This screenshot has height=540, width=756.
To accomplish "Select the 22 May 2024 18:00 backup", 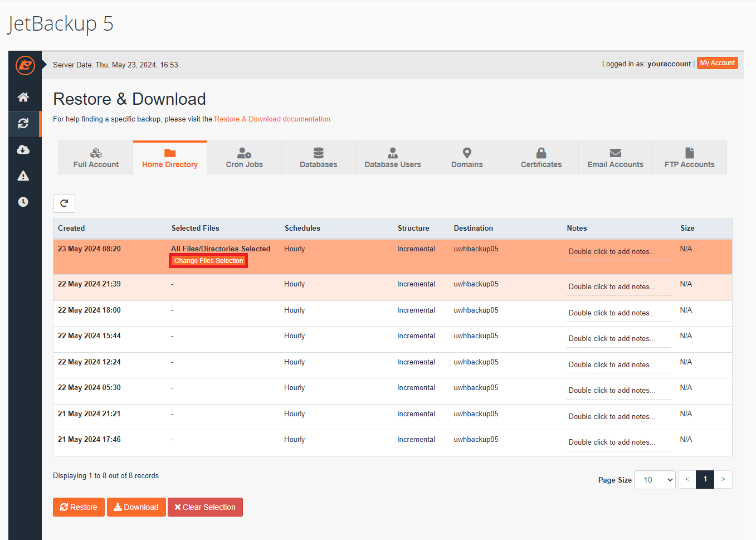I will [x=393, y=314].
